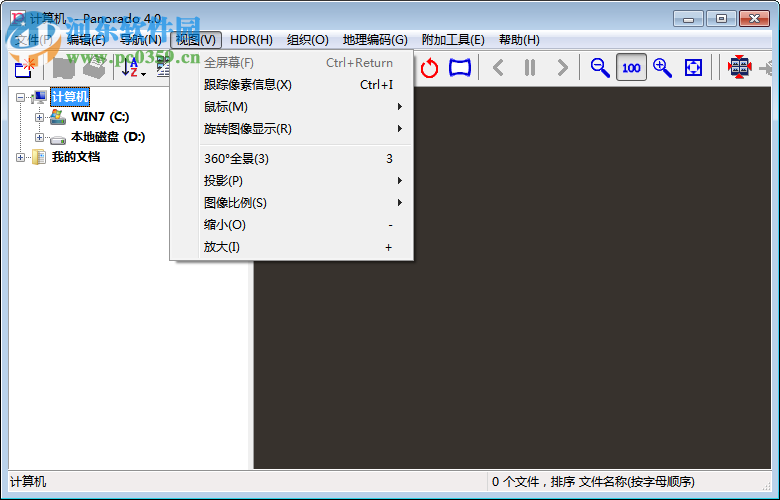The height and width of the screenshot is (500, 780).
Task: Maximize the Panorado window
Action: pos(721,19)
